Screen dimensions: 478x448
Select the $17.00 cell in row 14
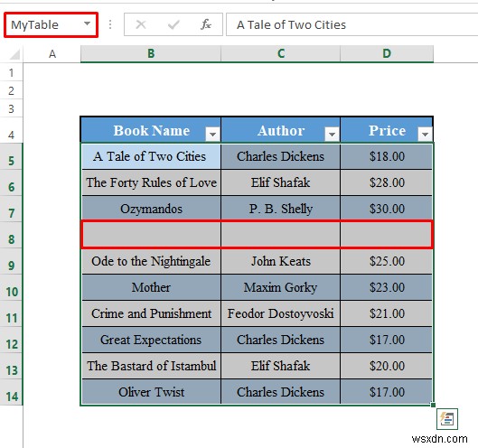coord(387,392)
